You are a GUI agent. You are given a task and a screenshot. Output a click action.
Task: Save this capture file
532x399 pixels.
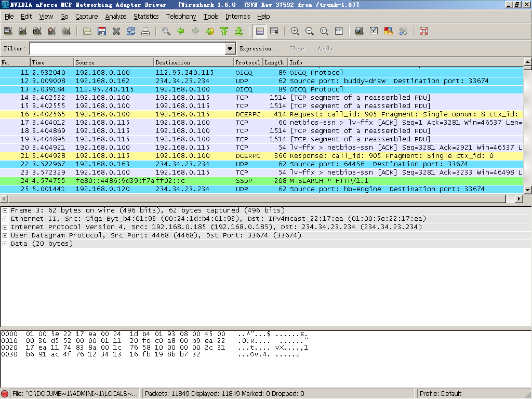[102, 31]
